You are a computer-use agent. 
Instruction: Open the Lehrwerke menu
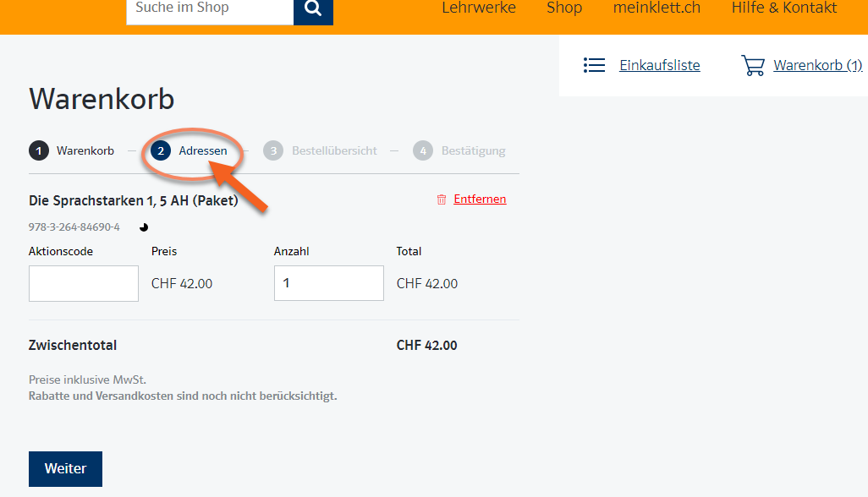(479, 8)
